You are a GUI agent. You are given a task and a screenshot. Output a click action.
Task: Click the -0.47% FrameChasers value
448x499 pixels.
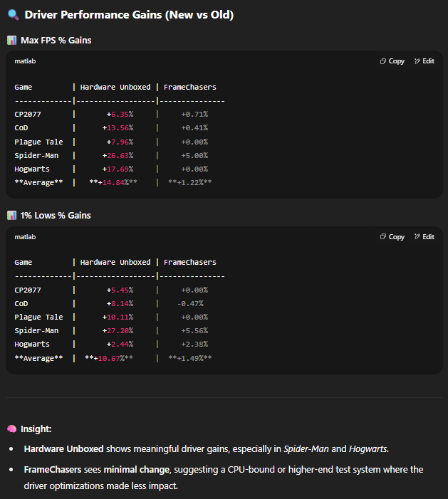190,304
